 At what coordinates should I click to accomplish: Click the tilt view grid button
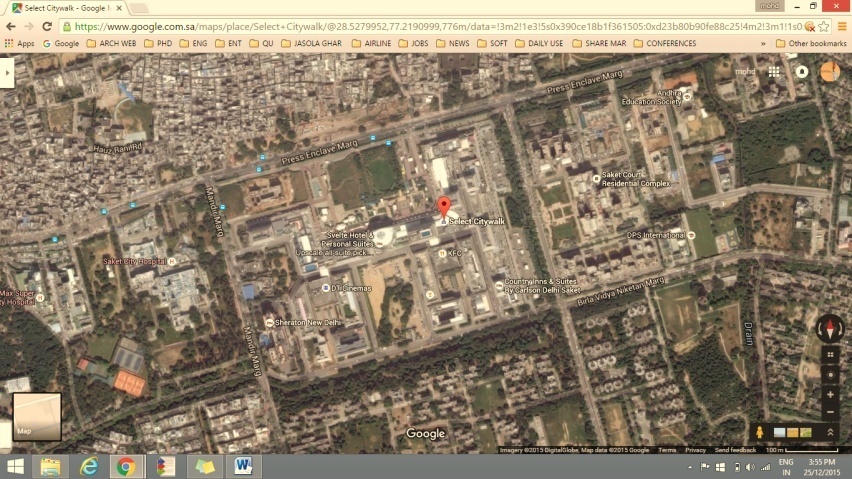point(830,355)
